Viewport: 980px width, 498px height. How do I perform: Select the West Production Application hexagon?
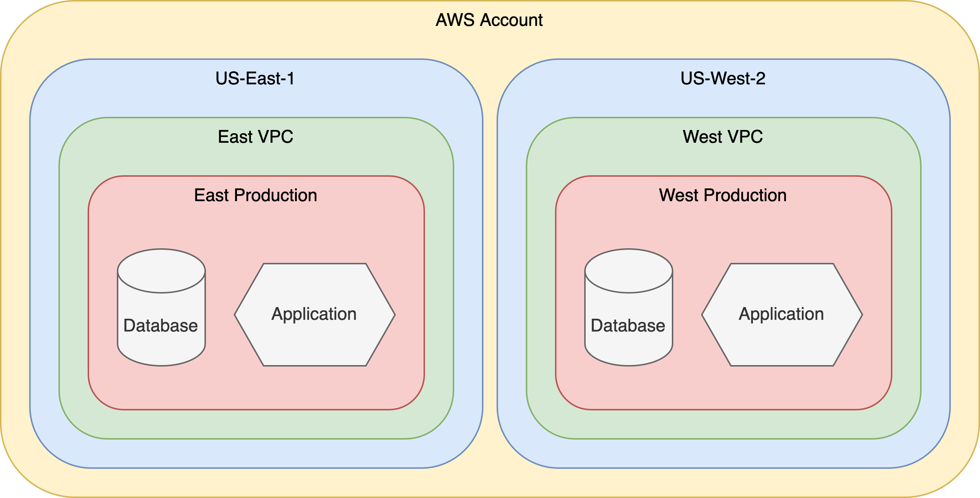[x=782, y=315]
